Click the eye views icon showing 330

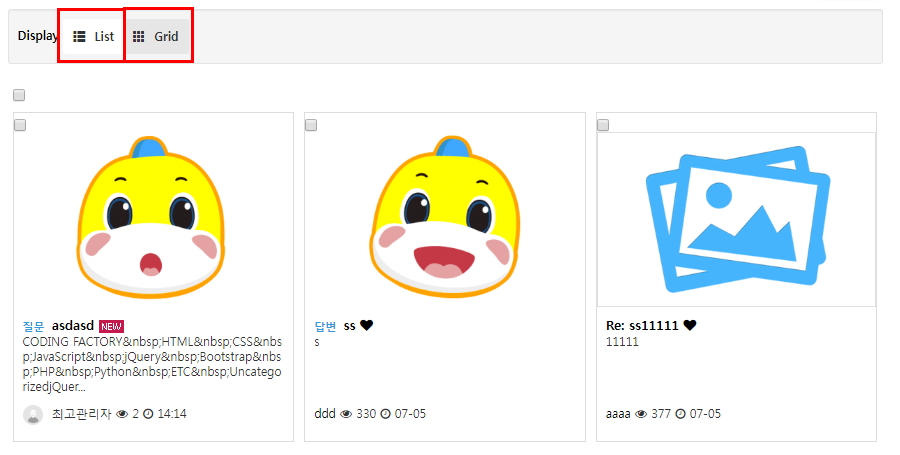pyautogui.click(x=346, y=414)
